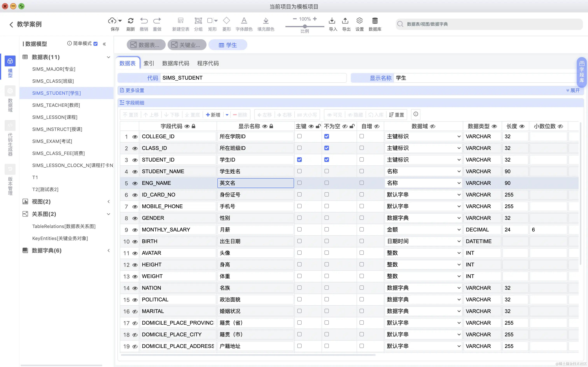The height and width of the screenshot is (367, 588).
Task: Click the Export icon
Action: click(345, 21)
